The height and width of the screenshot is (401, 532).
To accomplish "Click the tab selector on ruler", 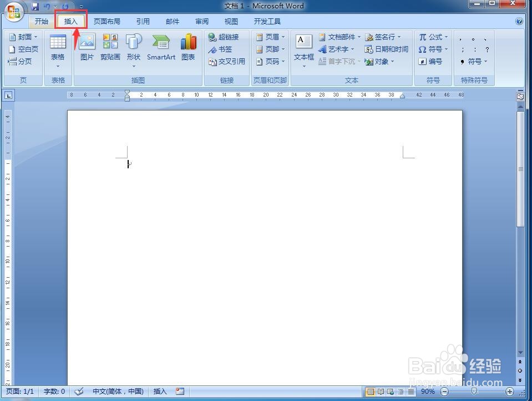I will pos(9,95).
